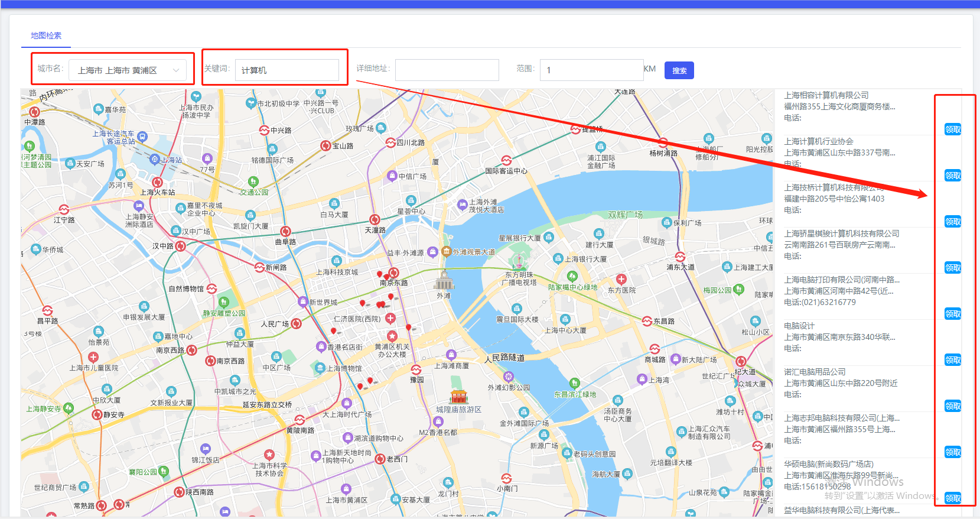The width and height of the screenshot is (980, 519).
Task: Click the 豫园 metro station icon
Action: coord(416,370)
